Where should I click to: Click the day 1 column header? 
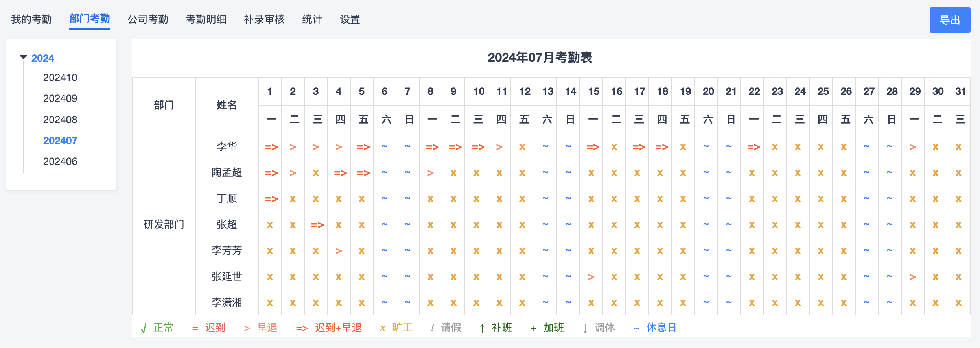270,91
